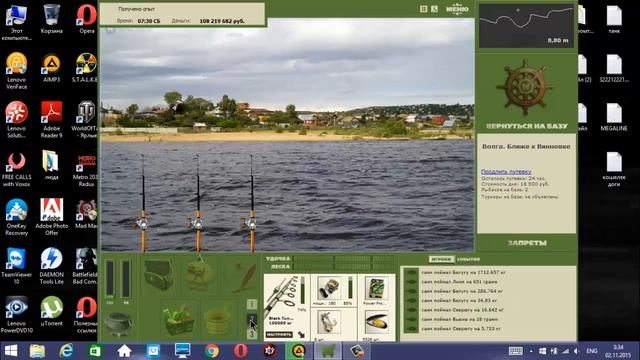This screenshot has width=640, height=360.
Task: Click ВЕРНУТЬСЯ НА БАЗУ
Action: (527, 126)
